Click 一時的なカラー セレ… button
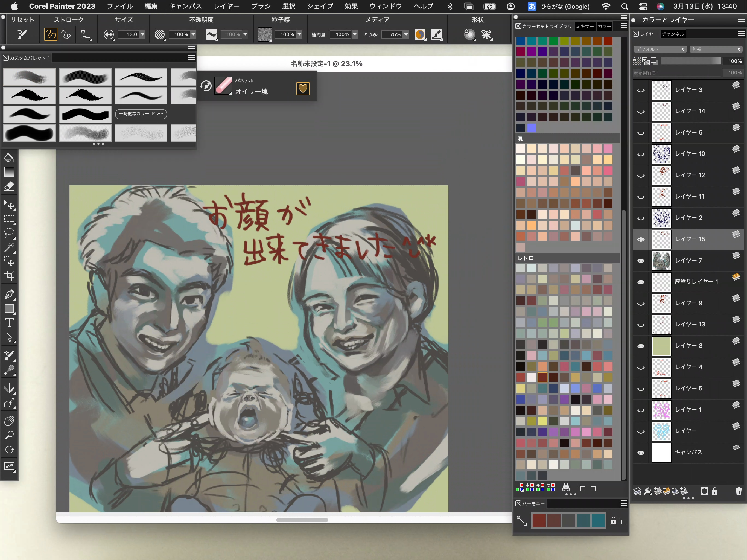This screenshot has height=560, width=747. [x=141, y=114]
